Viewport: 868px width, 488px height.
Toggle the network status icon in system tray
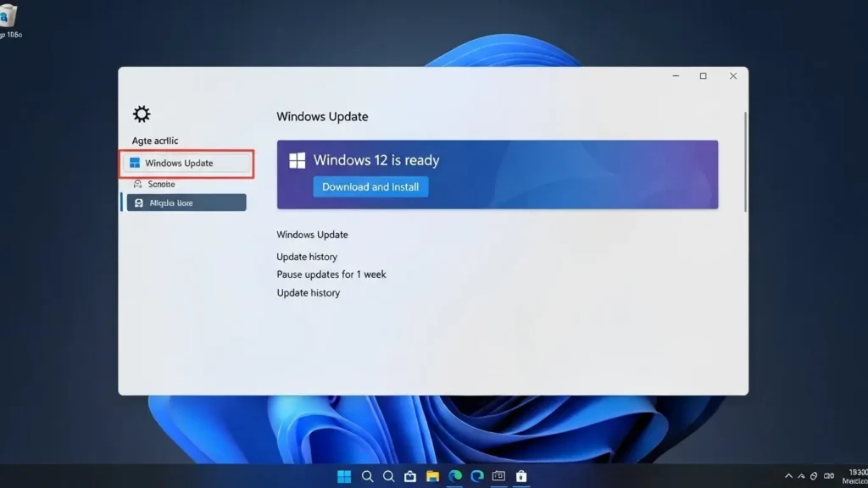[x=815, y=475]
